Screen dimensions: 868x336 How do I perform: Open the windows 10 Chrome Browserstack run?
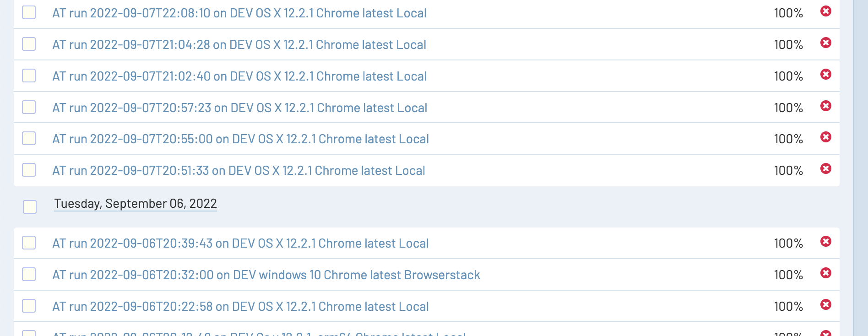(266, 275)
